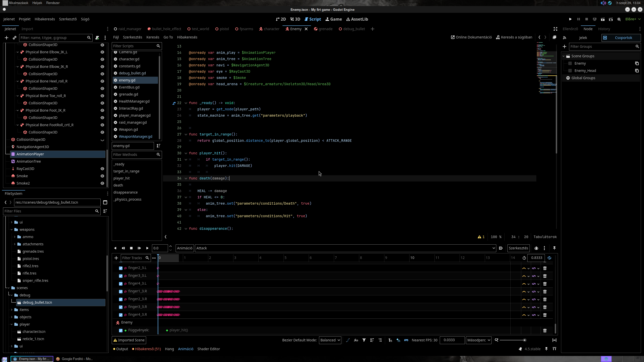Viewport: 644px width, 362px height.
Task: Click the Run Current Scene clapperboard icon
Action: 603,19
